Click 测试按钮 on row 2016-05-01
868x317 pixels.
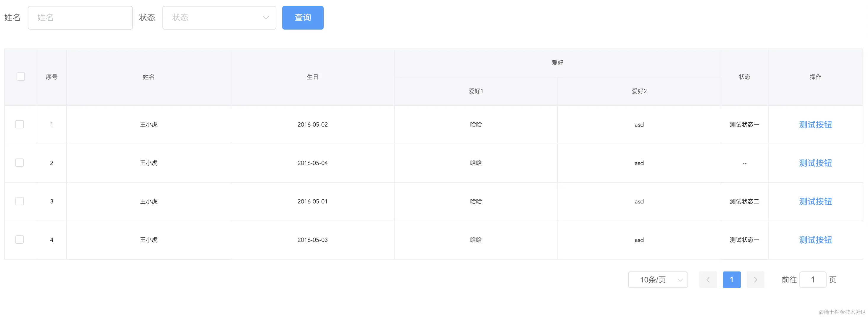815,201
